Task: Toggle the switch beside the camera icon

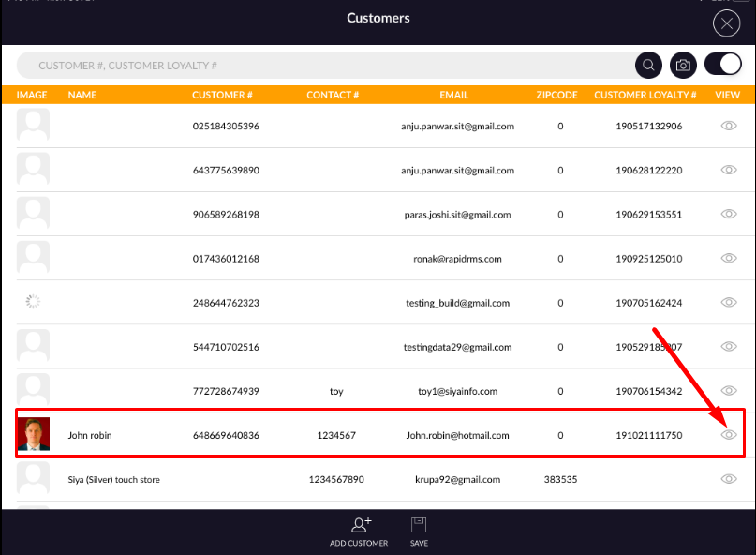Action: tap(722, 66)
